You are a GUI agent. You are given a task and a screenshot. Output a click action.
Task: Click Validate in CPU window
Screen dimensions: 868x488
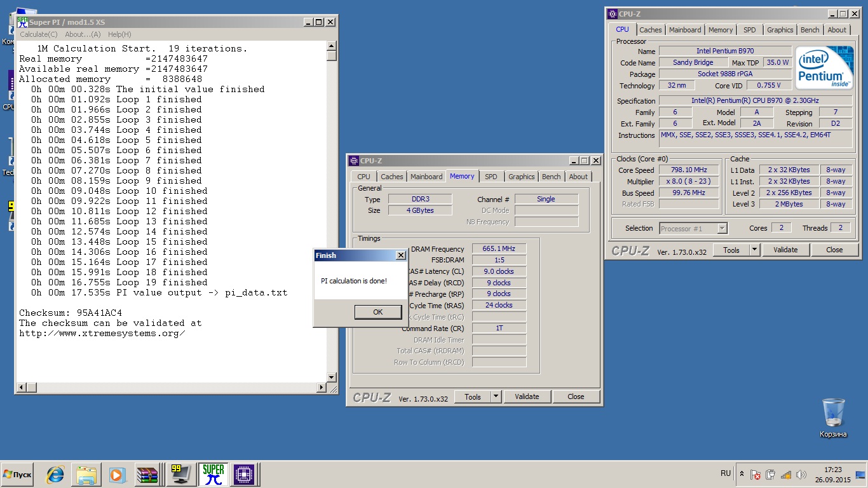pos(785,250)
